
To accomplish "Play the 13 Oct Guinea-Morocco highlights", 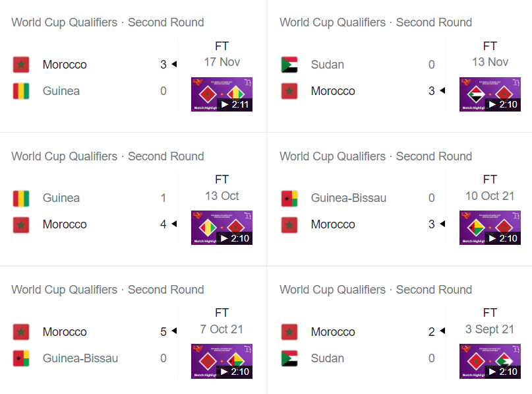I will coord(222,228).
